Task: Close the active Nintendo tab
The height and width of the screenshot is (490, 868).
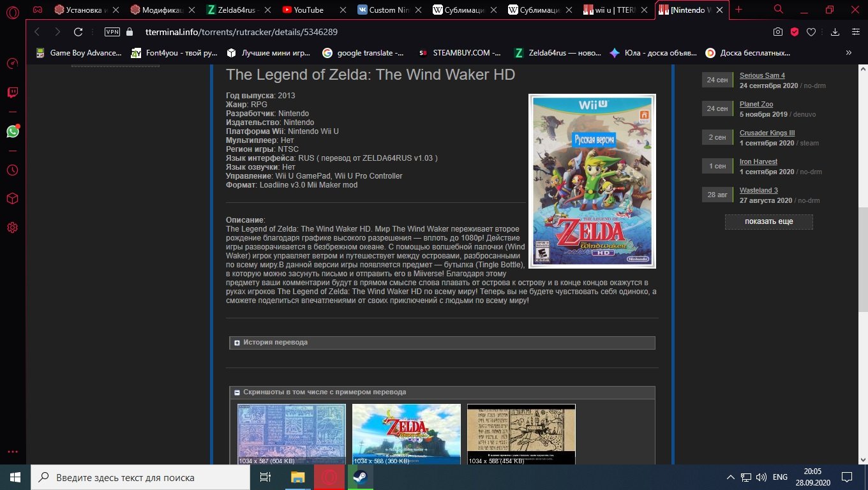Action: 720,10
